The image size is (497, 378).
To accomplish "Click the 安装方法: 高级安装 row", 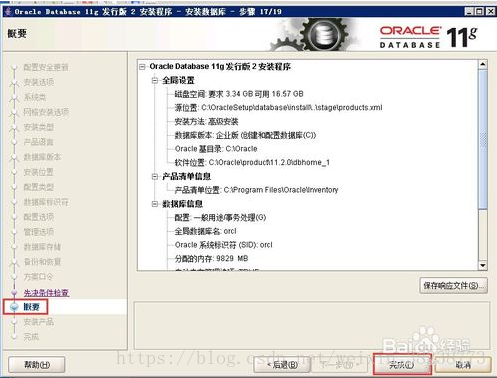I will 206,121.
